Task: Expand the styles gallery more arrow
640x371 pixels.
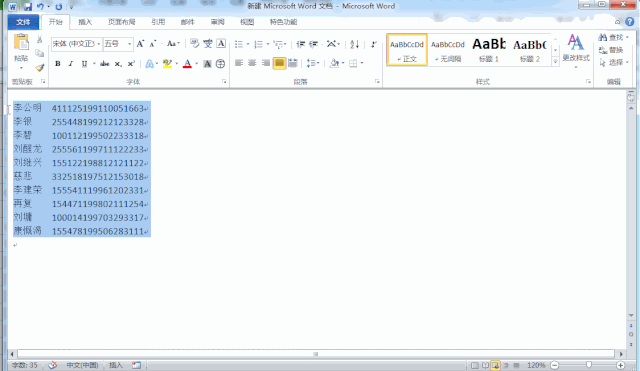Action: coord(555,61)
